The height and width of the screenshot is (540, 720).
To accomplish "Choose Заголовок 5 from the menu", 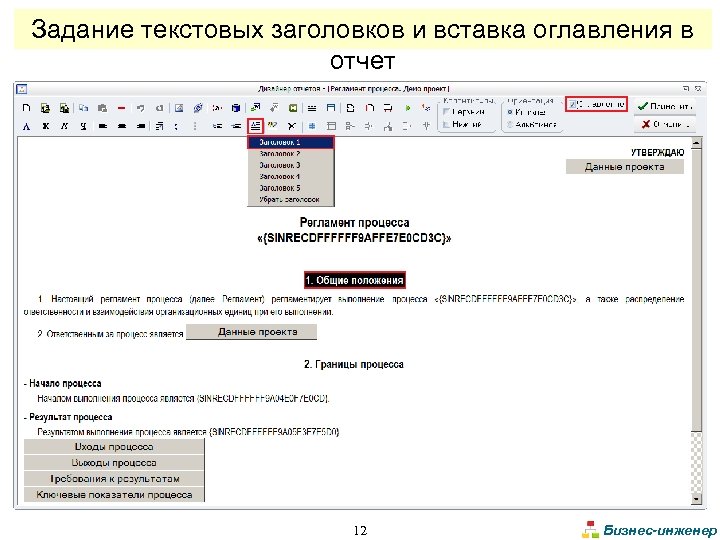I will tap(291, 188).
